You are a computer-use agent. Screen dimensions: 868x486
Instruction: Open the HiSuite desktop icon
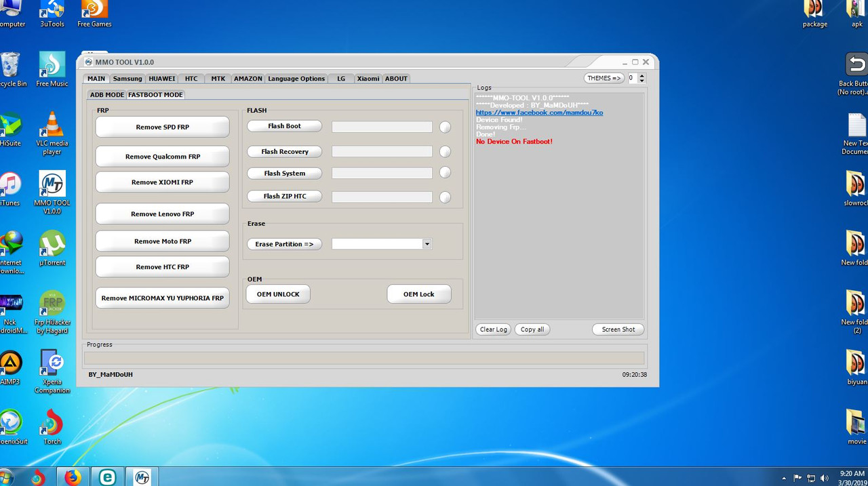pos(9,129)
